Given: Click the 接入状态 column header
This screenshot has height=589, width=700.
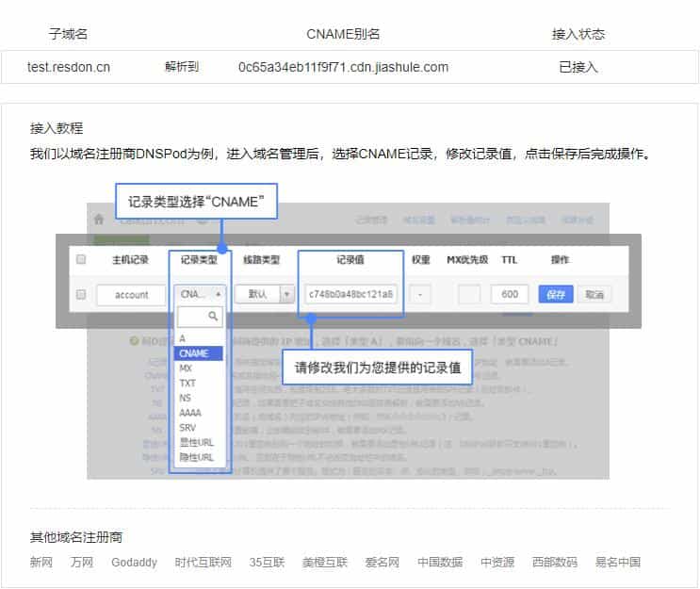Looking at the screenshot, I should pos(578,34).
